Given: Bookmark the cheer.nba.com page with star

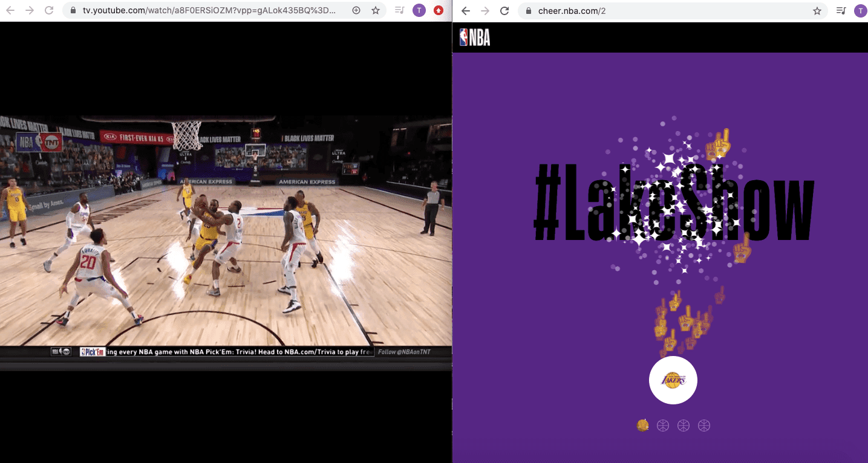Looking at the screenshot, I should pyautogui.click(x=817, y=11).
